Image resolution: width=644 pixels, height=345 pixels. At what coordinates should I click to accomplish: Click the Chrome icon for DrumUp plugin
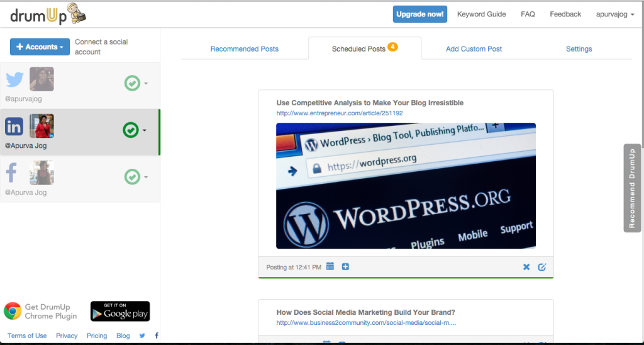tap(13, 311)
